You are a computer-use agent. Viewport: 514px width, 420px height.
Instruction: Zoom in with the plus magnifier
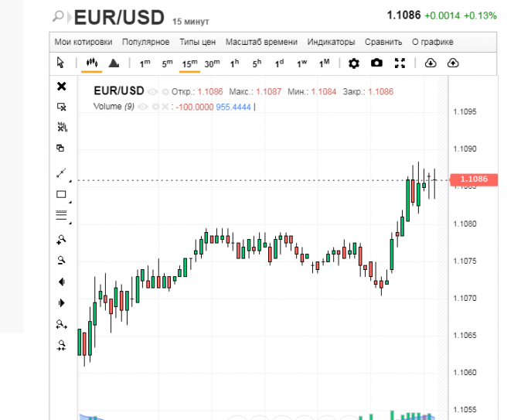coord(61,240)
